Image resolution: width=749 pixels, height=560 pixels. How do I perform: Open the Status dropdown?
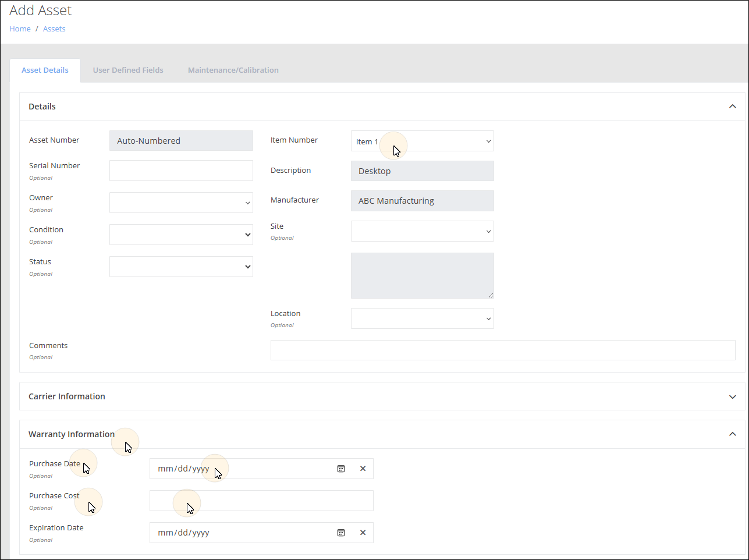pyautogui.click(x=181, y=267)
